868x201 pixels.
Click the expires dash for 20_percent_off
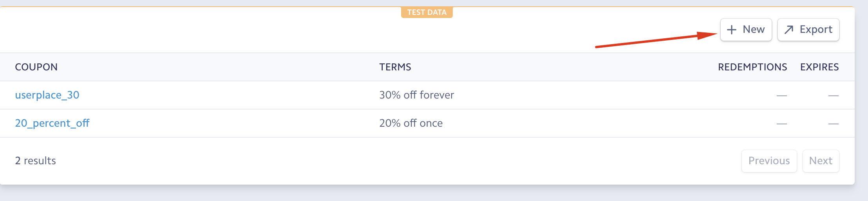click(x=833, y=124)
